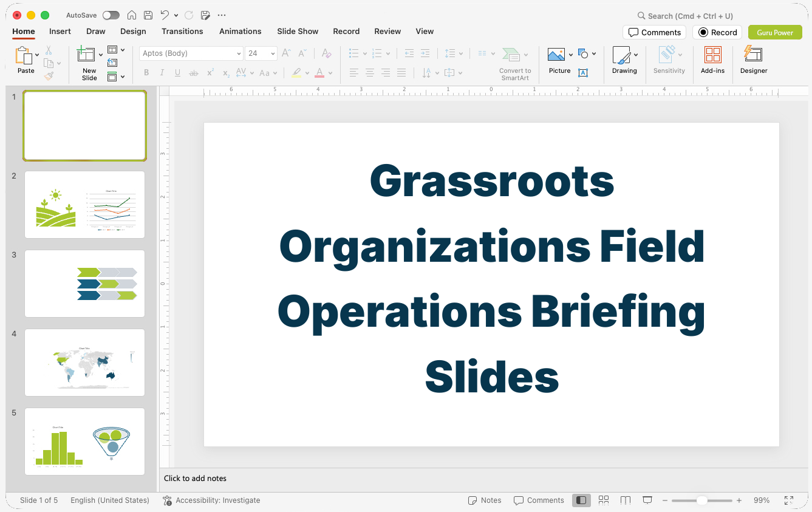Click the Numbering list icon
Image resolution: width=812 pixels, height=512 pixels.
pos(377,53)
